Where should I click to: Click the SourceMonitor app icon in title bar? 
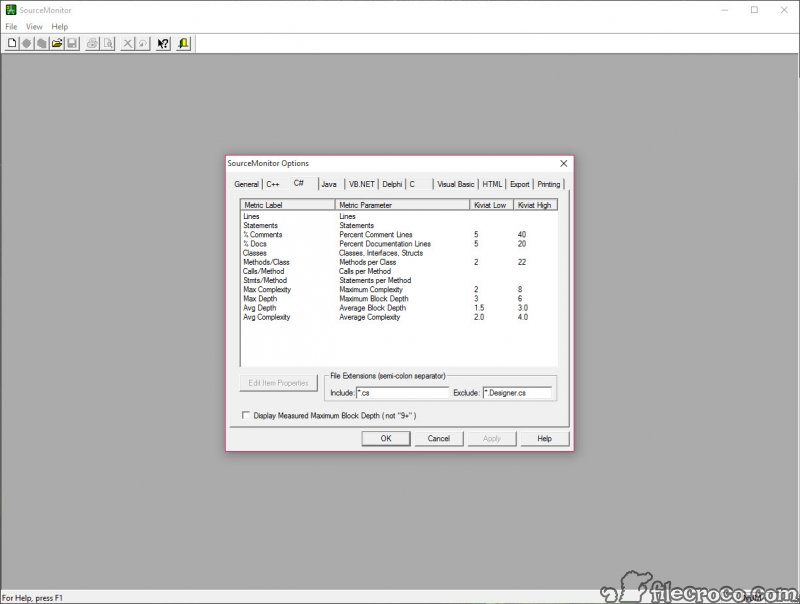pos(10,10)
